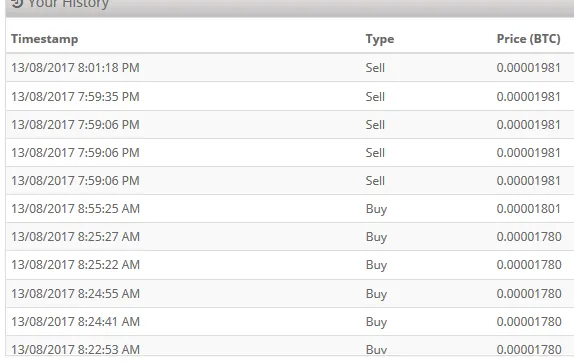Viewport: 574px width, 362px height.
Task: Select the 8:25:22 AM timestamp
Action: [75, 265]
